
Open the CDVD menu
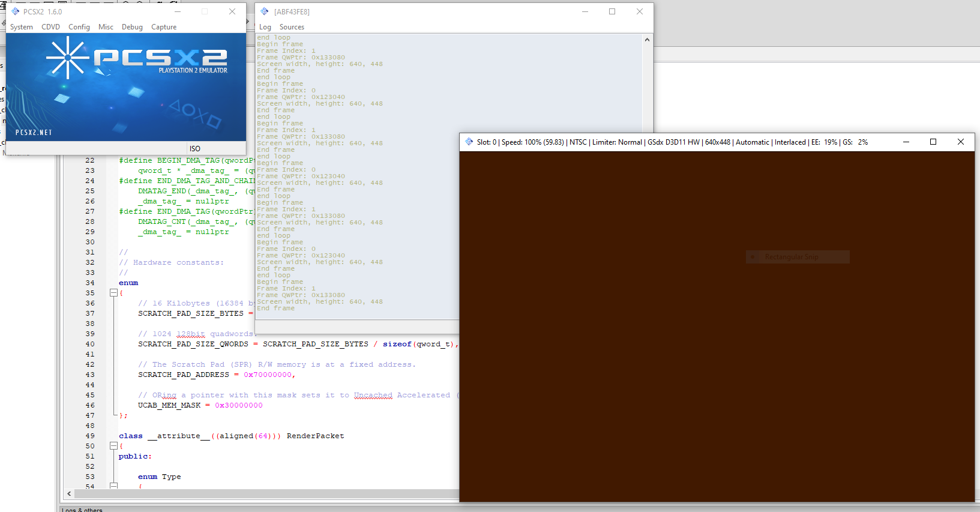(50, 27)
